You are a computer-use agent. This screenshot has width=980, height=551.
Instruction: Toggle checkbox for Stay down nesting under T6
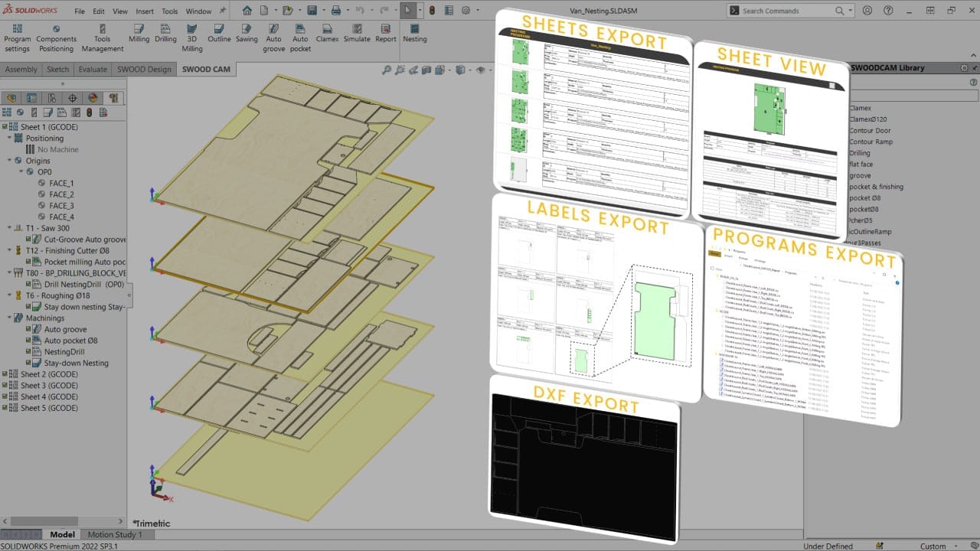point(28,307)
